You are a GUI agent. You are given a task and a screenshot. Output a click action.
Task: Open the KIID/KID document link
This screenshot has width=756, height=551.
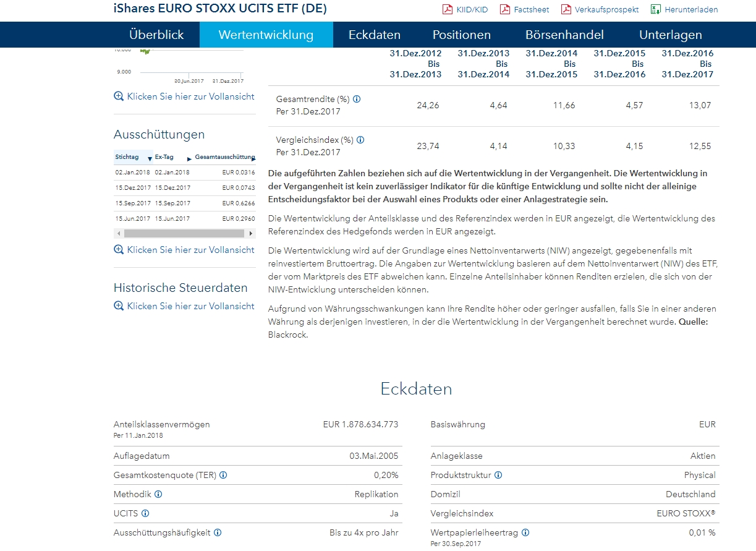pyautogui.click(x=472, y=10)
